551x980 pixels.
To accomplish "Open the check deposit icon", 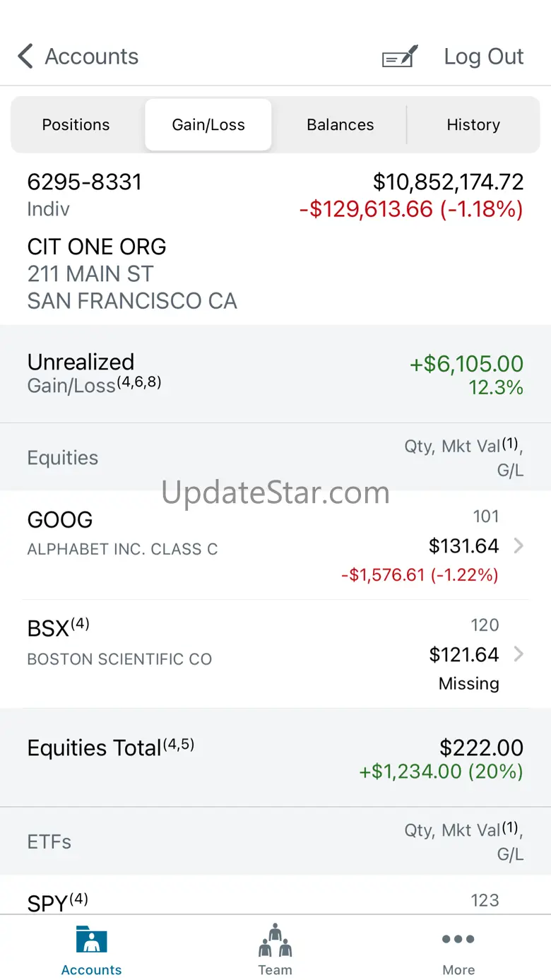I will click(400, 57).
